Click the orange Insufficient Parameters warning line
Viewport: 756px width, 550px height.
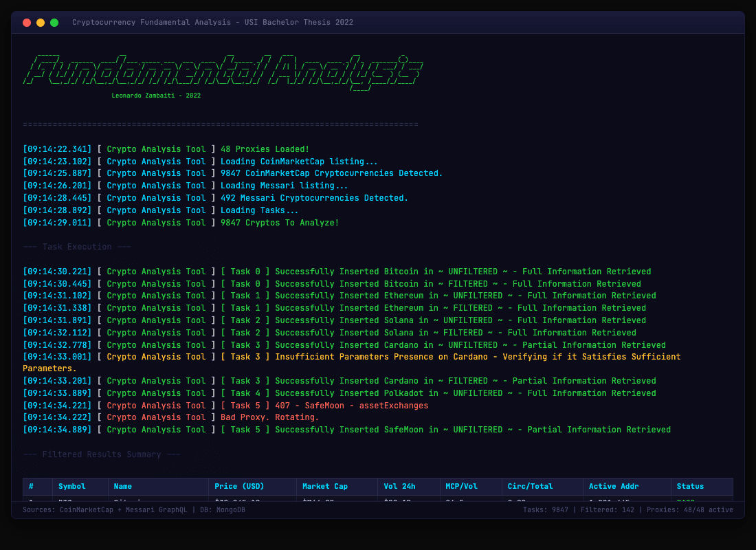coord(478,357)
